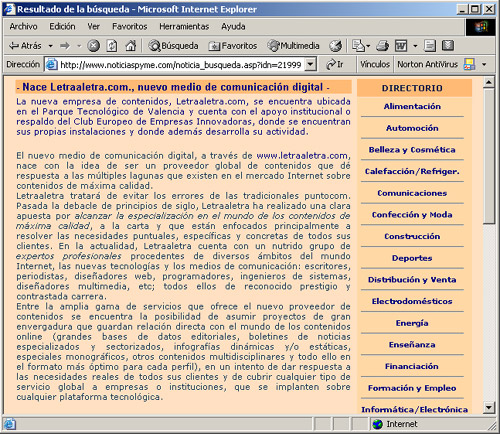
Task: Open the Herramientas menu
Action: point(184,26)
